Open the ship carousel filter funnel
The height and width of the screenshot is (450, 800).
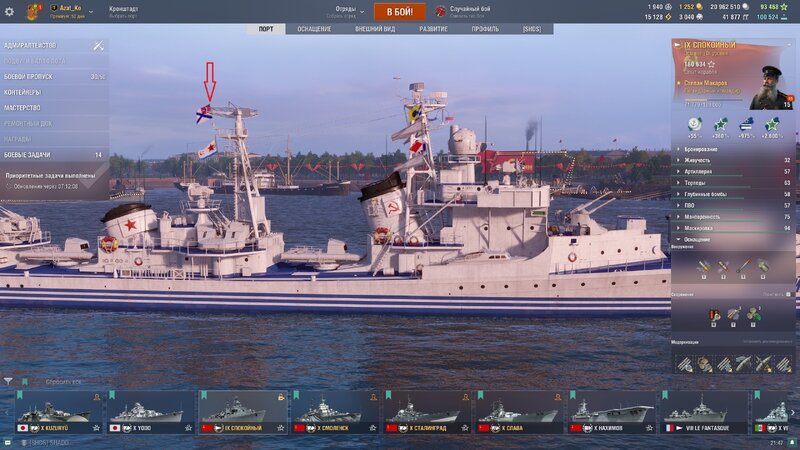pos(8,381)
